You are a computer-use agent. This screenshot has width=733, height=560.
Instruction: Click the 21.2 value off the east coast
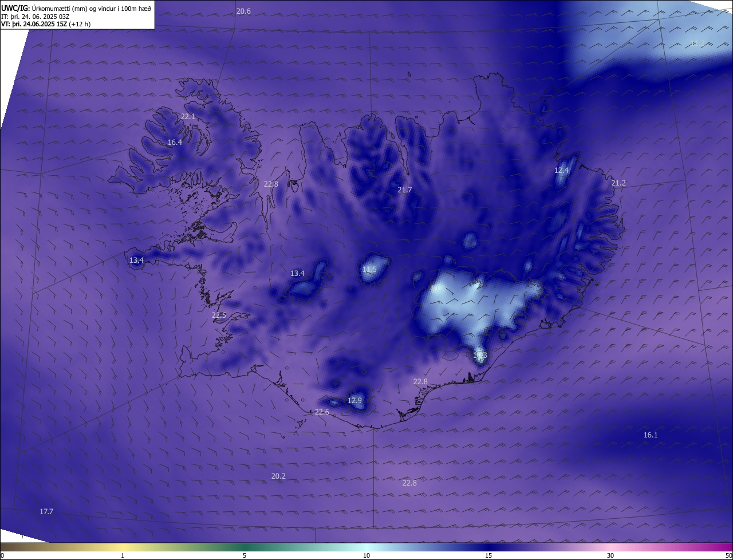tap(618, 183)
